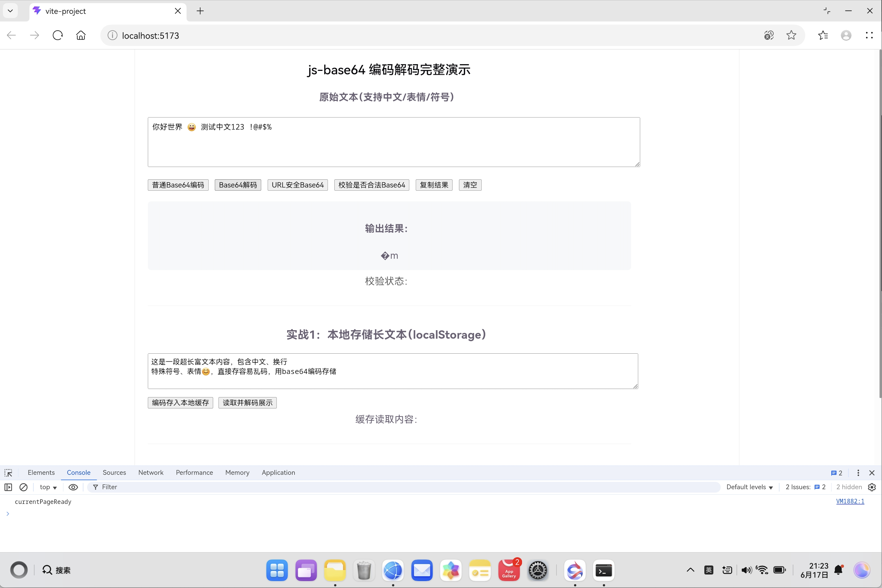Screen dimensions: 882x588
Task: Reload the current page
Action: click(57, 35)
